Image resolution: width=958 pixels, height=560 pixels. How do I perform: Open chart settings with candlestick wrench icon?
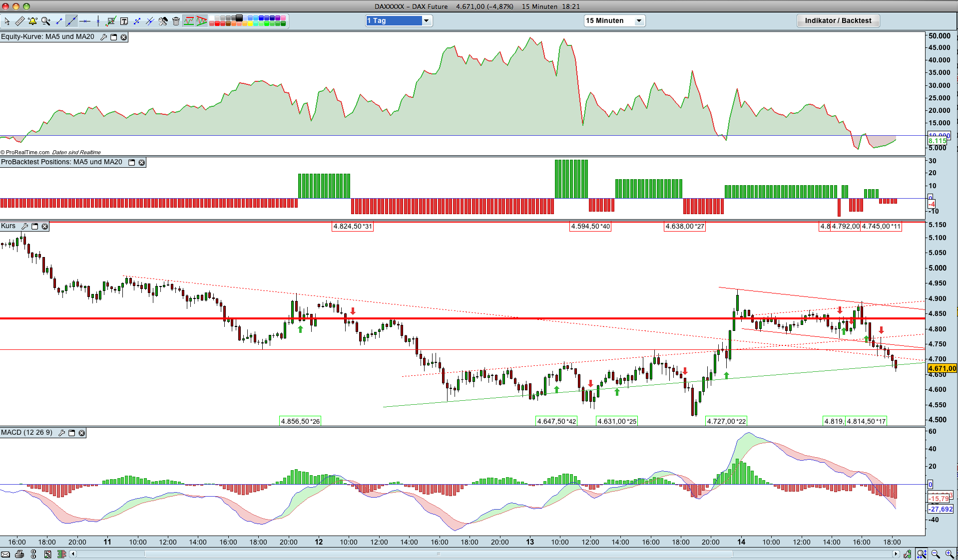[x=907, y=554]
